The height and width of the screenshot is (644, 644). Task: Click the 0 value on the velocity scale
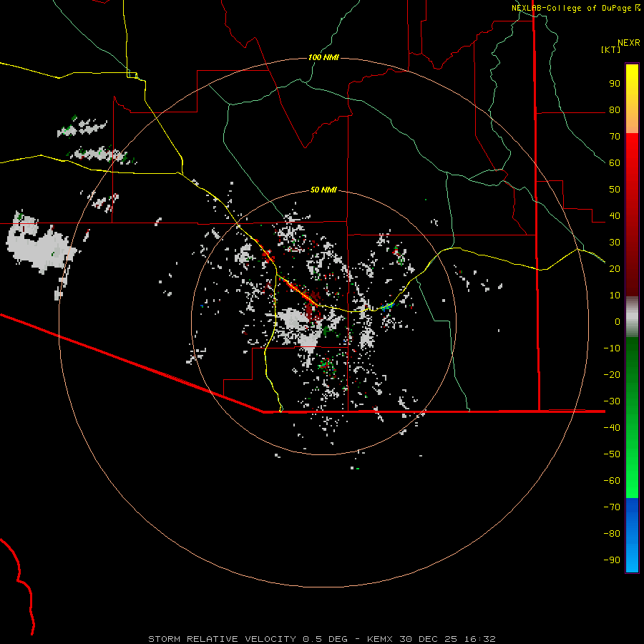coord(618,321)
